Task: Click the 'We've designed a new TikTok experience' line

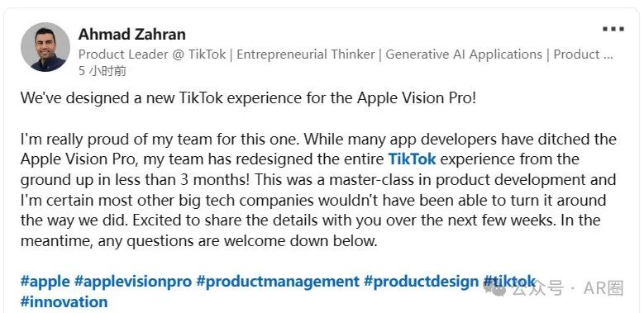Action: (248, 98)
